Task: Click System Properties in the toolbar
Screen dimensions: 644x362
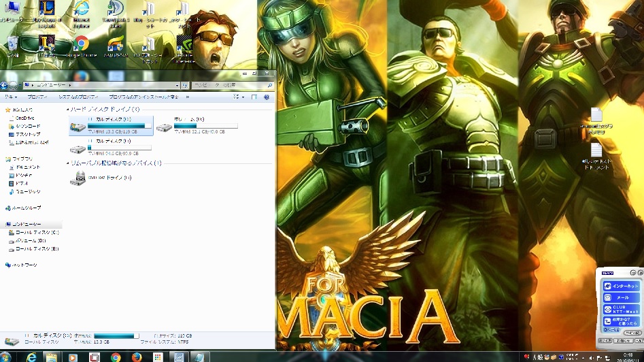Action: click(x=78, y=97)
